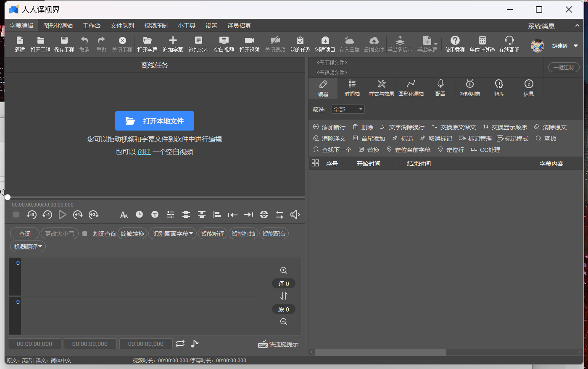Click the 保存工程 (save project) icon
This screenshot has width=588, height=369.
click(64, 44)
